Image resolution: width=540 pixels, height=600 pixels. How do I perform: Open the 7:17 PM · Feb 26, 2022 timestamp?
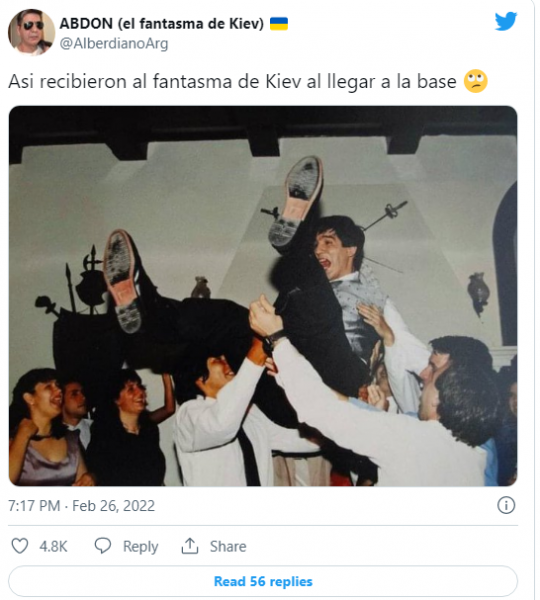click(x=82, y=506)
